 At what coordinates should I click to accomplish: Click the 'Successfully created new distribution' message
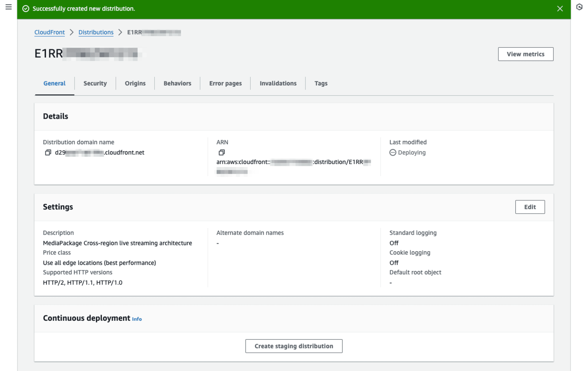pyautogui.click(x=84, y=9)
